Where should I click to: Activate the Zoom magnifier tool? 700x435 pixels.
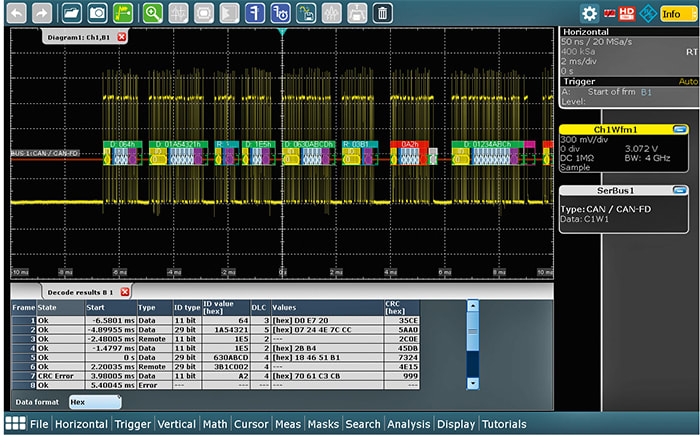152,13
